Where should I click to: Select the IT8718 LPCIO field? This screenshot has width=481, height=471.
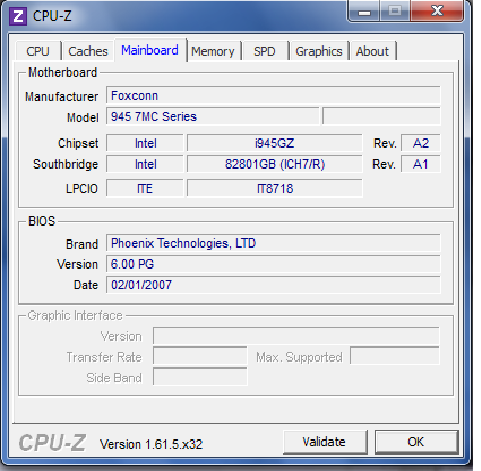coord(275,189)
